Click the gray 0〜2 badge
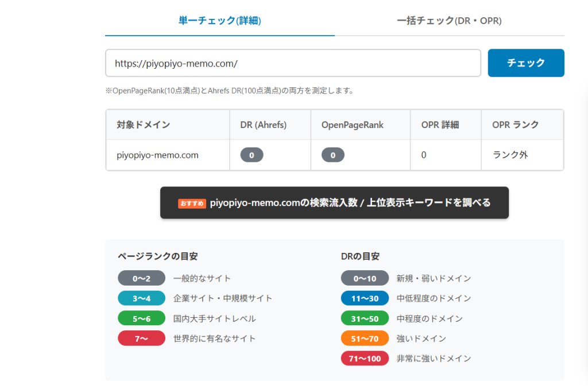The image size is (588, 386). point(141,278)
